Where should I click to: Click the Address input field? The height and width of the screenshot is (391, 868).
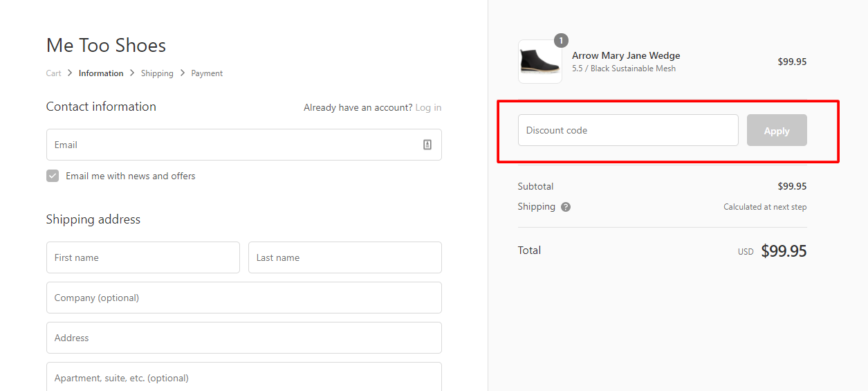(x=243, y=338)
